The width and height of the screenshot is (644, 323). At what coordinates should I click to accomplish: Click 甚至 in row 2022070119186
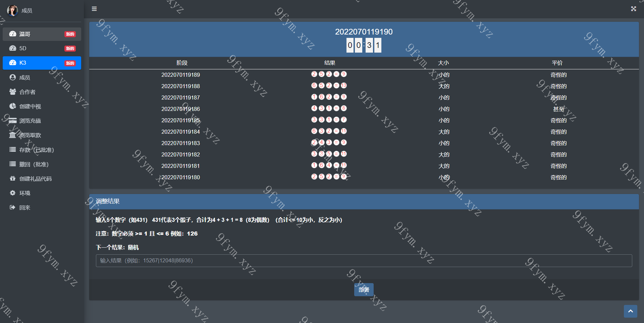point(558,109)
